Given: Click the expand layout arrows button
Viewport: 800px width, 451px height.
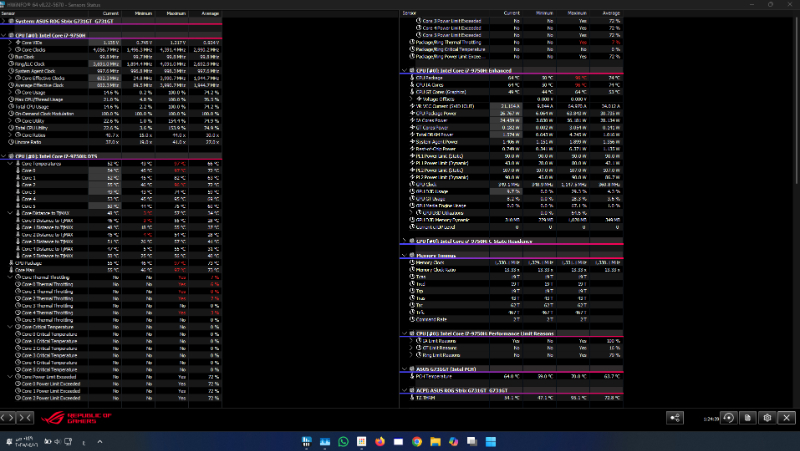Looking at the screenshot, I should click(8, 417).
